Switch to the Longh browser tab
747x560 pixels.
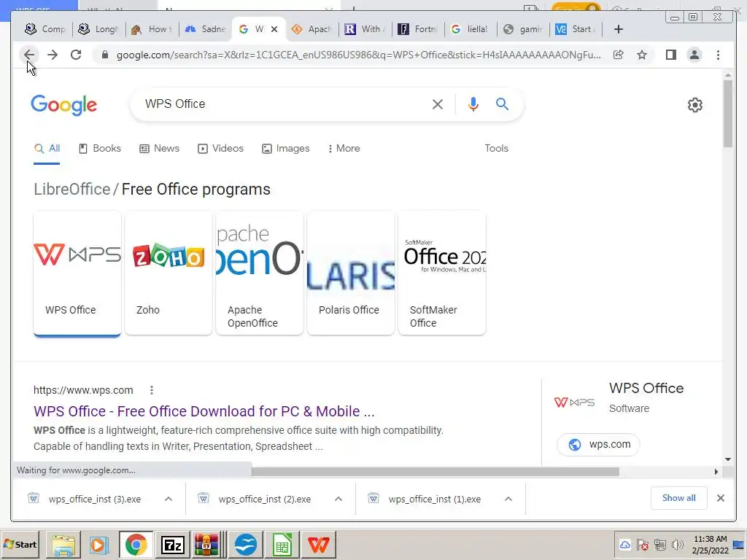(98, 29)
